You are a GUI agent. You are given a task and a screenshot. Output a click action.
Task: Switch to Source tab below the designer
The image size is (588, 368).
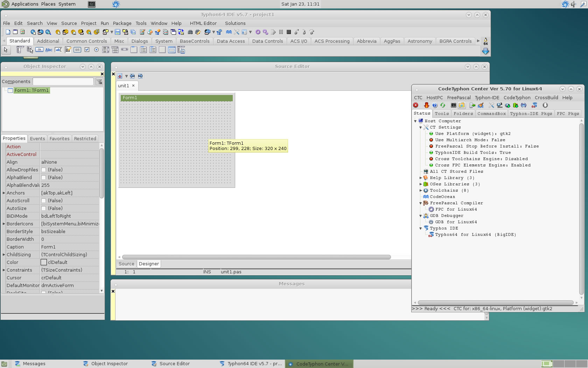(x=126, y=264)
